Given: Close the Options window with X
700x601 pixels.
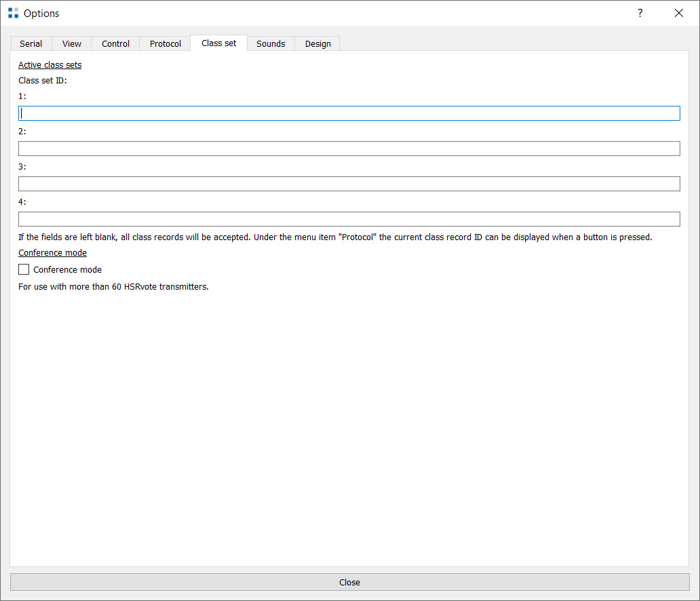Looking at the screenshot, I should click(x=678, y=13).
